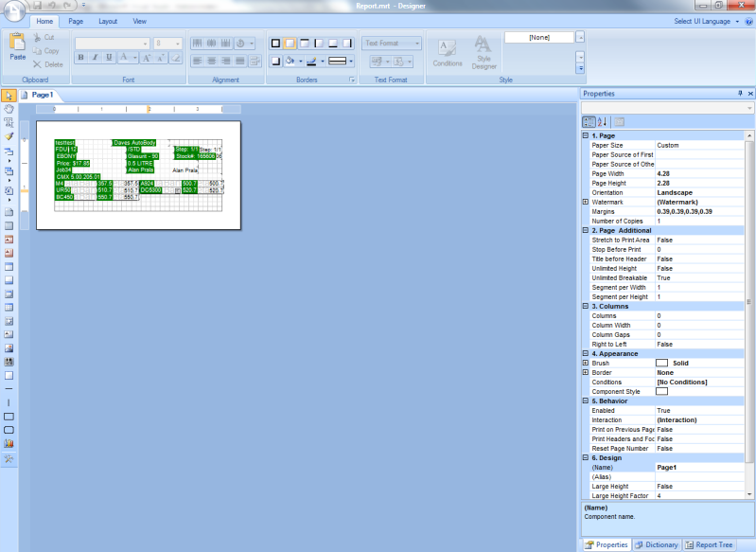The image size is (756, 552).
Task: Click the Brush Solid color swatch
Action: pos(661,363)
